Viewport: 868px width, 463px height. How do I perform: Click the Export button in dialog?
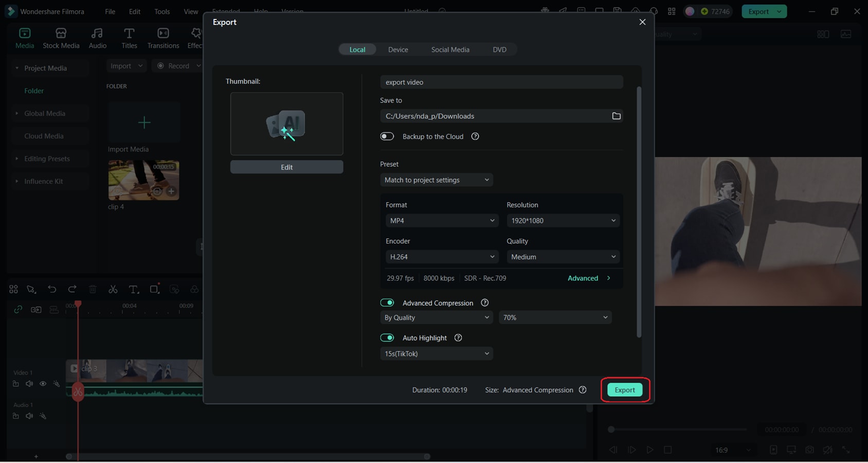(625, 389)
